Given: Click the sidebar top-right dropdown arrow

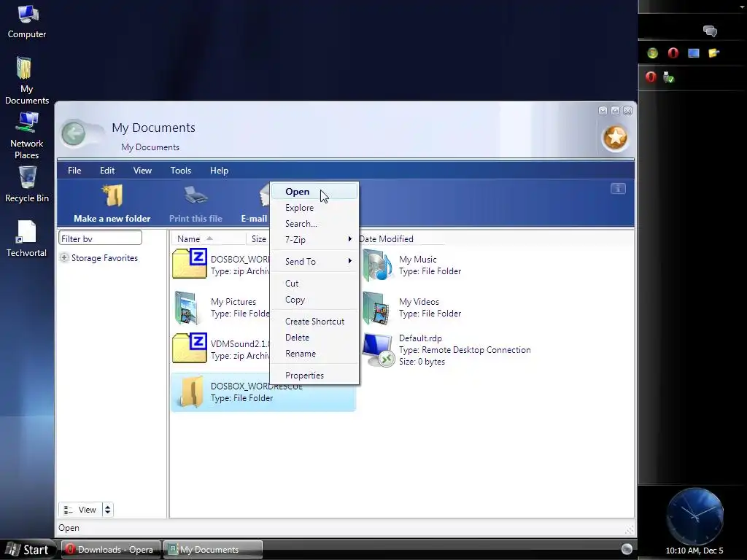Looking at the screenshot, I should tap(743, 8).
